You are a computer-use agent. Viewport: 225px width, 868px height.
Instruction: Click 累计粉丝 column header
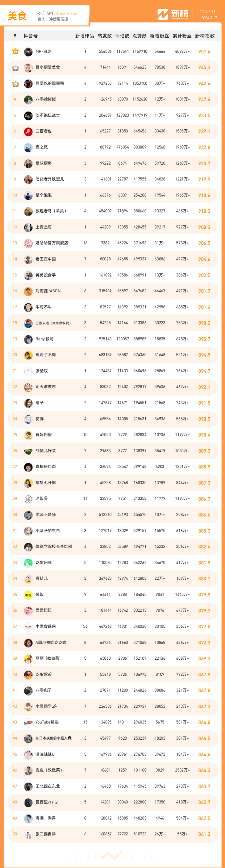182,36
